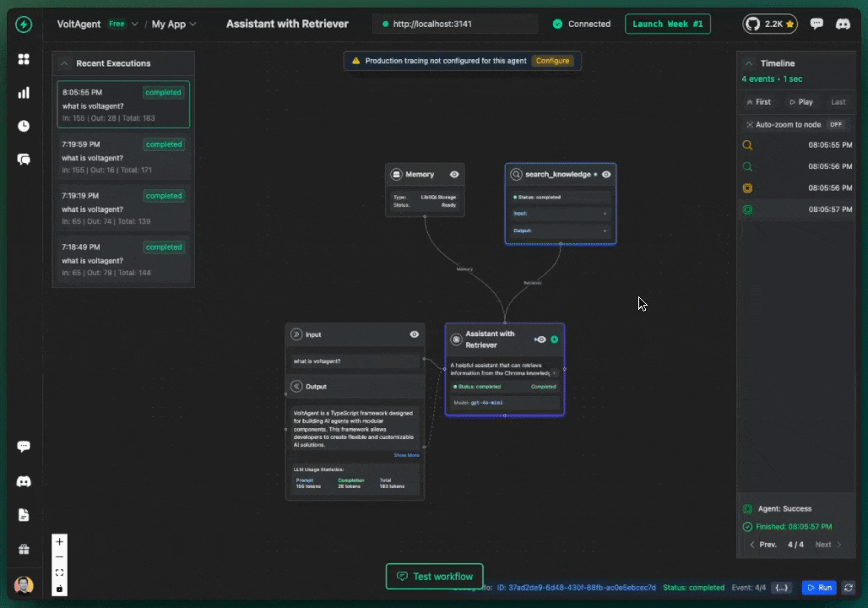868x608 pixels.
Task: Click the 'what is voltagent?' input text field
Action: point(355,361)
